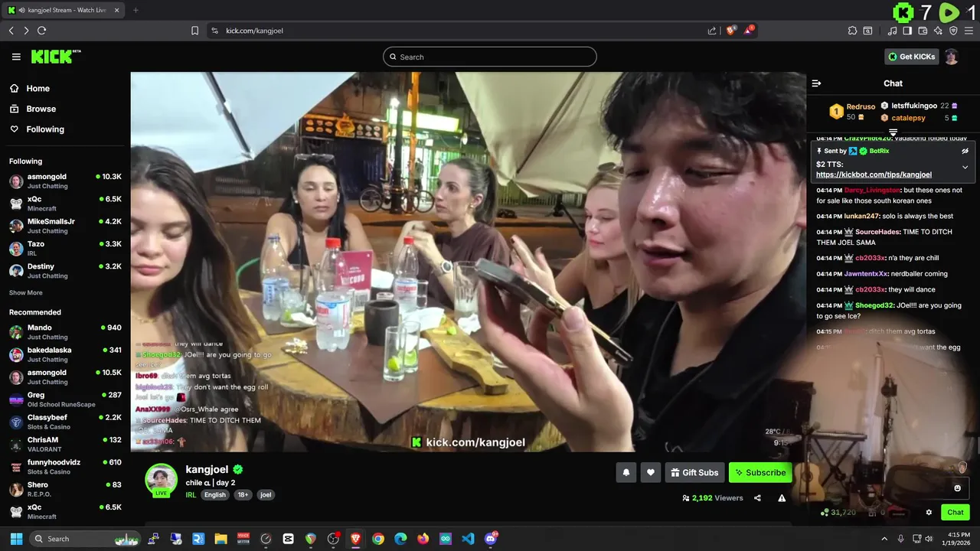Open browser extensions puzzle icon
The image size is (980, 551).
point(852,31)
